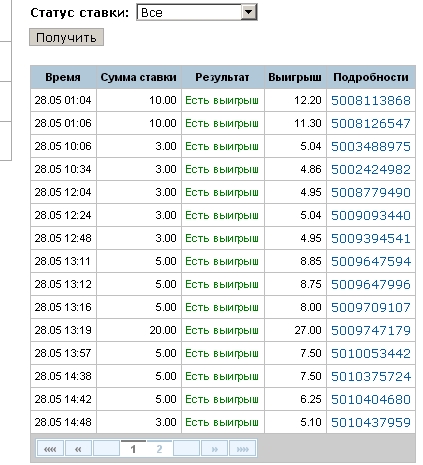Open bet details 5010404680
Image resolution: width=423 pixels, height=465 pixels.
click(x=371, y=399)
